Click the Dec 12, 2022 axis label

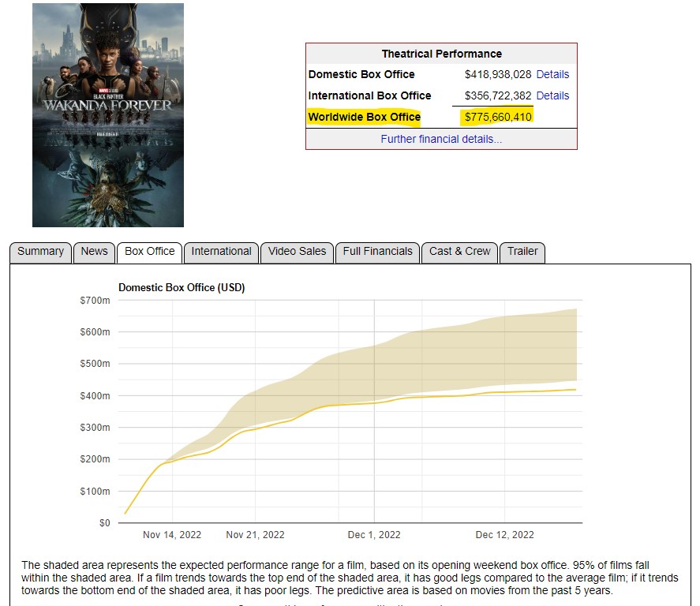505,535
